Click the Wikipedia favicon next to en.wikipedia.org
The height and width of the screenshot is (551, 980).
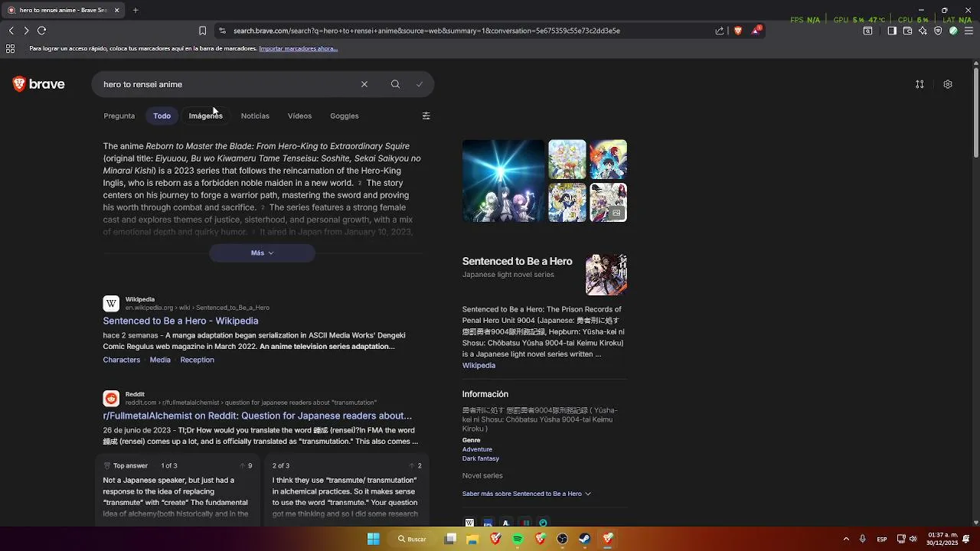(x=111, y=303)
